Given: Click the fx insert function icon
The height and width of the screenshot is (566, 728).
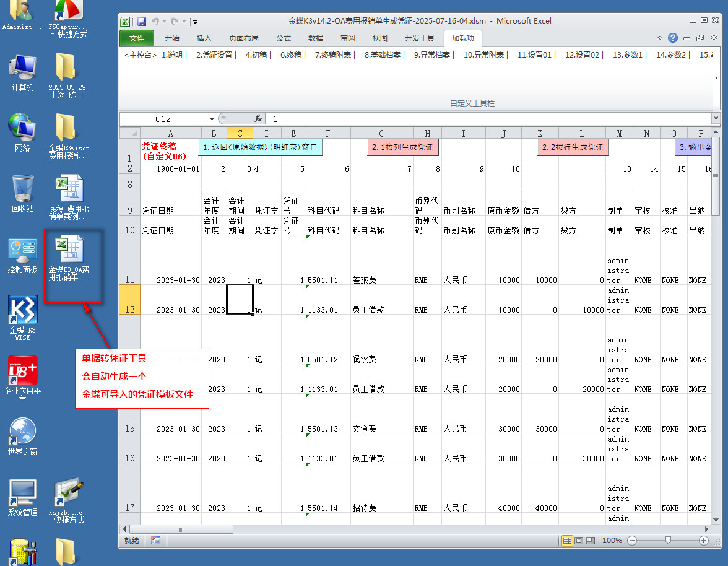Looking at the screenshot, I should 258,118.
